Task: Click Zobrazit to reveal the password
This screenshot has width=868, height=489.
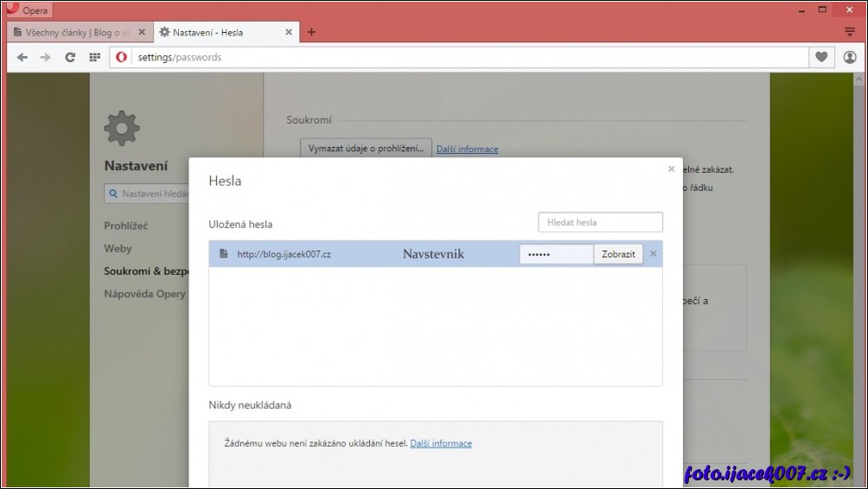Action: tap(618, 254)
